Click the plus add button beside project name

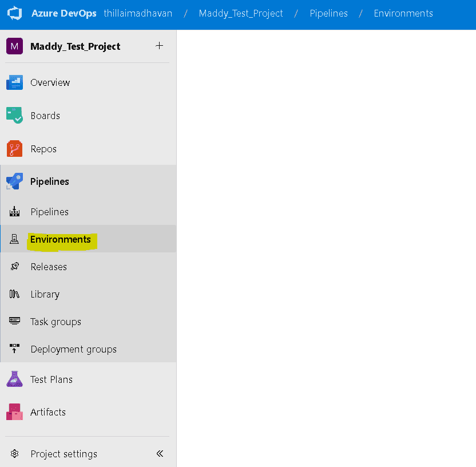click(x=160, y=46)
